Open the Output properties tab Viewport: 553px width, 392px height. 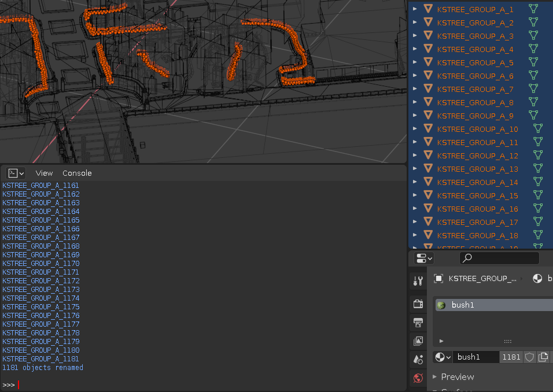tap(418, 322)
